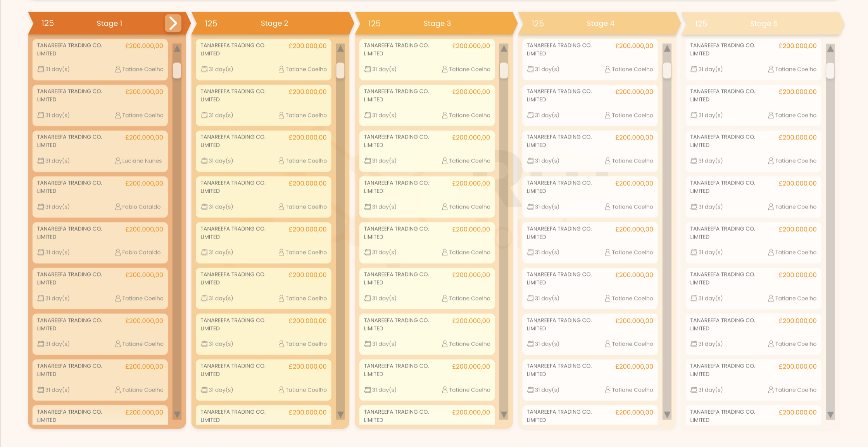Click Stage 2 scrollbar down arrow
The height and width of the screenshot is (447, 868).
340,414
